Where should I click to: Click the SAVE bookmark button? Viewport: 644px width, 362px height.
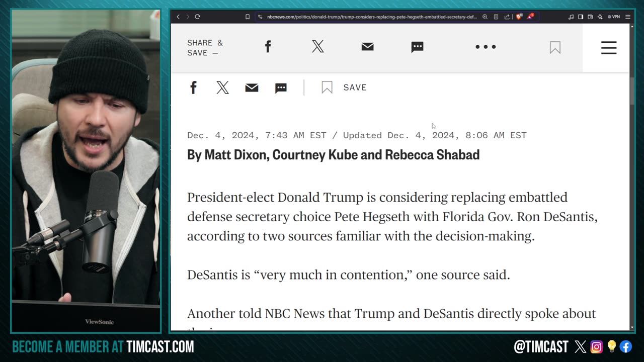(344, 87)
